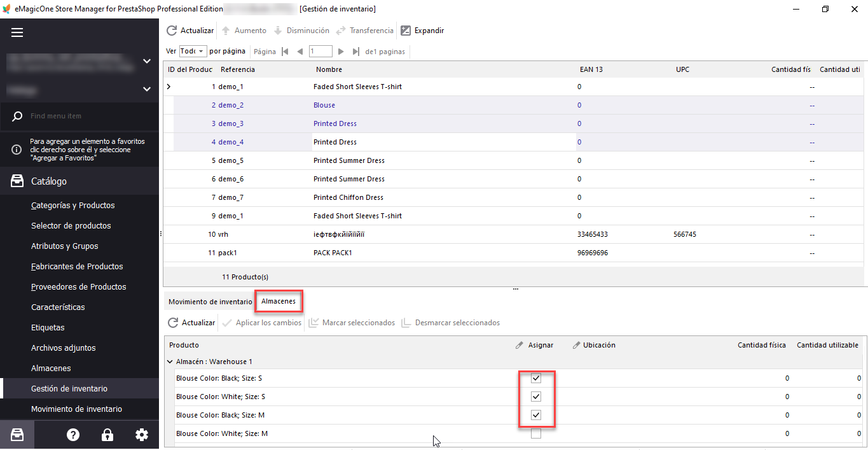Viewport: 868px width, 450px height.
Task: Go to the first page icon
Action: coord(285,52)
